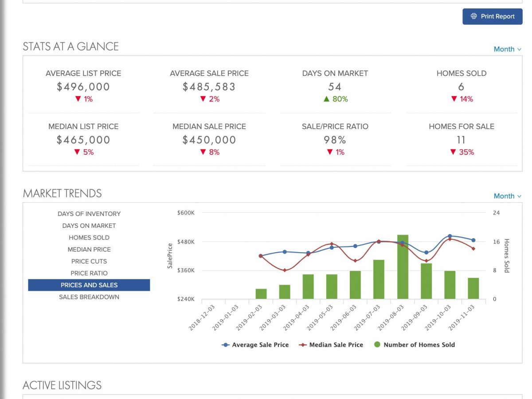The image size is (532, 399).
Task: Select the Prices and Sales trend
Action: [89, 285]
